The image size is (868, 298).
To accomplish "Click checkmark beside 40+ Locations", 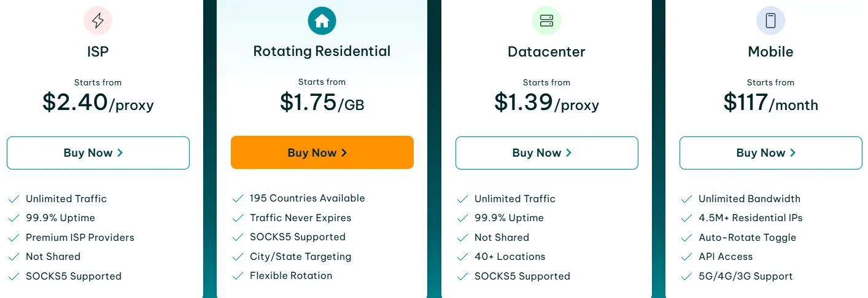I will tap(462, 257).
